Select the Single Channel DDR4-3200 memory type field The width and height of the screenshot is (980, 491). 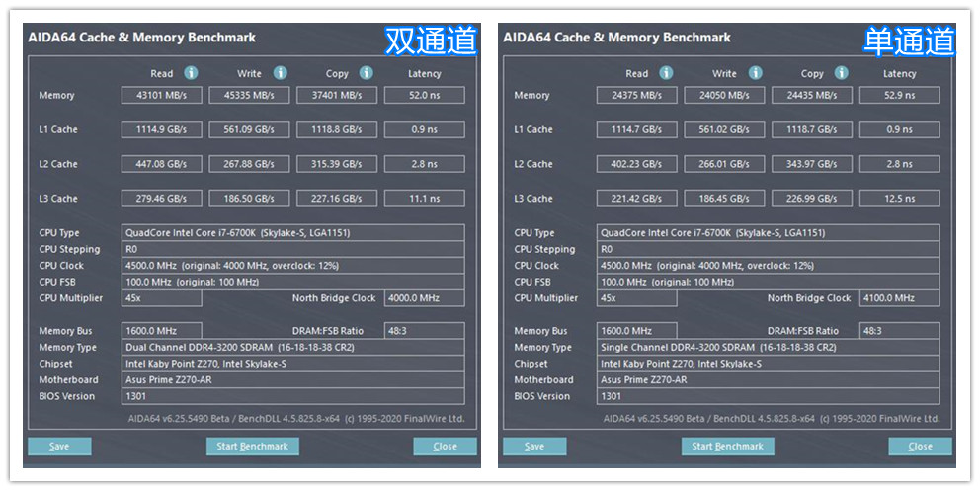[768, 348]
